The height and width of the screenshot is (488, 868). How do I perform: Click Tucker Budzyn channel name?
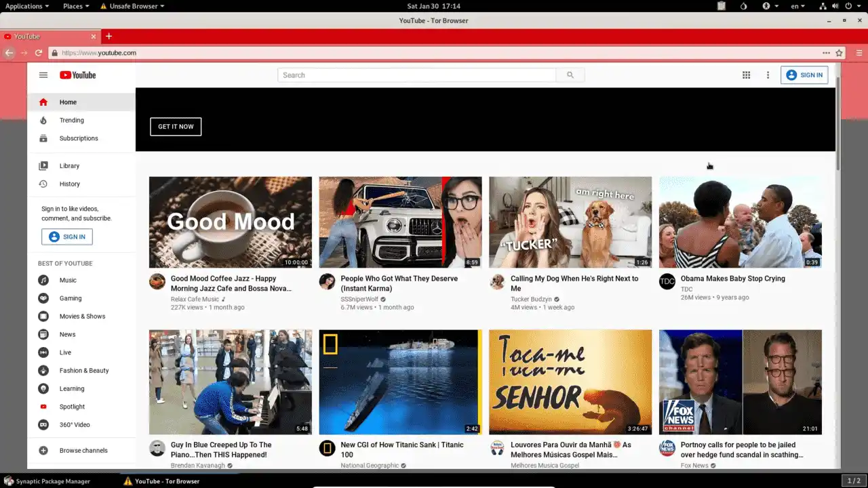click(531, 299)
